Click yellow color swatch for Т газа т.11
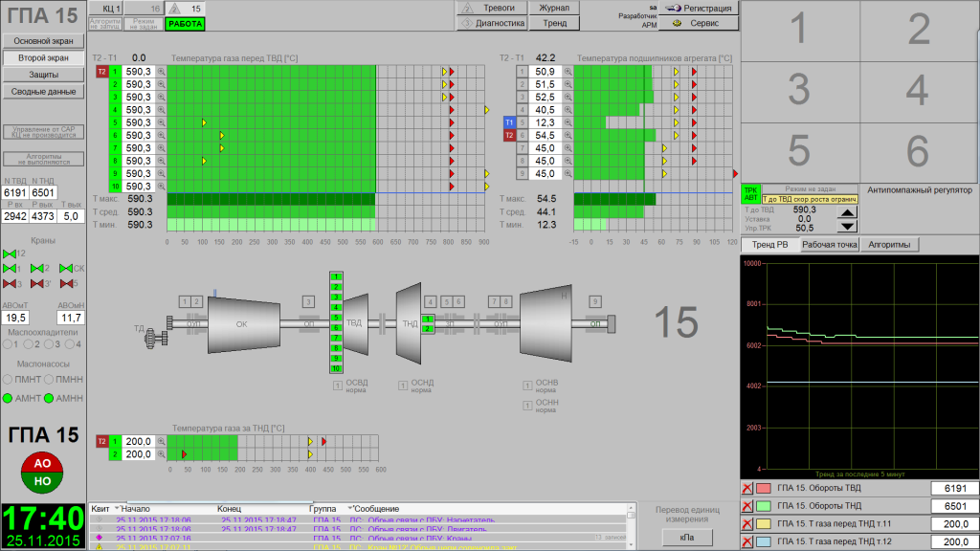 coord(764,525)
